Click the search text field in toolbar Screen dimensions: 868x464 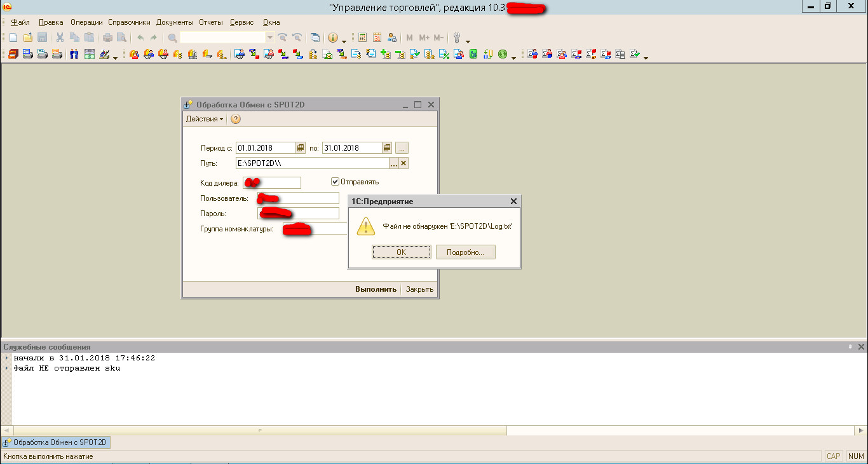222,38
